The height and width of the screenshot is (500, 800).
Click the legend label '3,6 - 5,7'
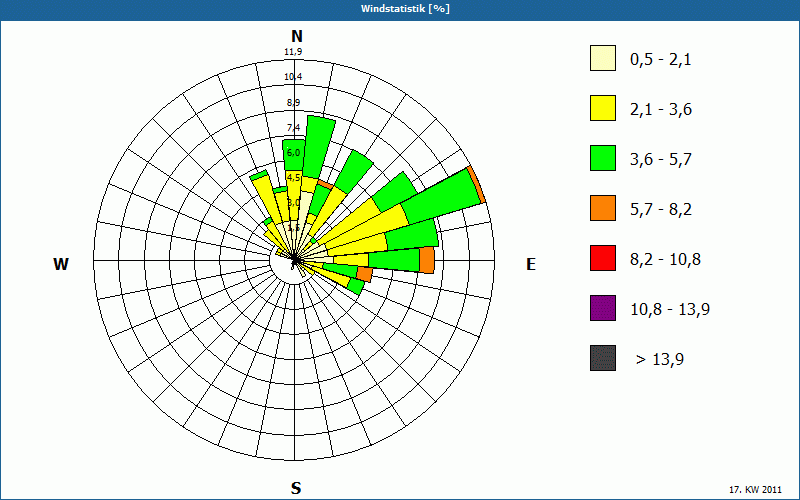661,160
